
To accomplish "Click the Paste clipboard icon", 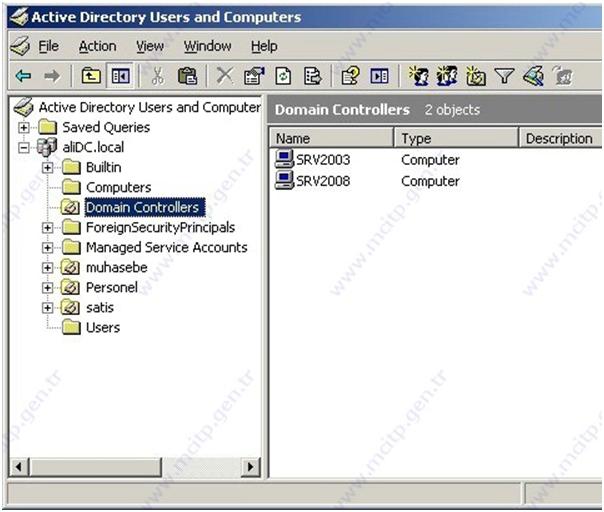I will pos(187,76).
